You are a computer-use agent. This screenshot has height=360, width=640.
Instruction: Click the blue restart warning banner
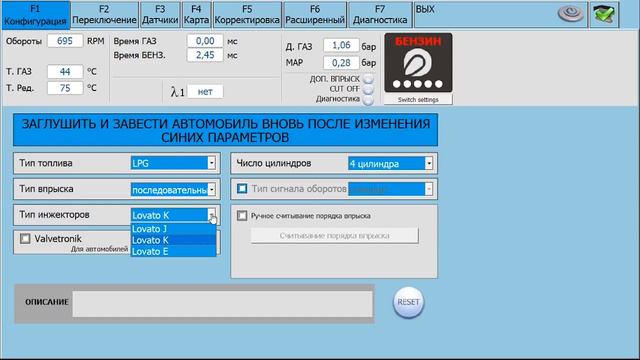pos(225,130)
